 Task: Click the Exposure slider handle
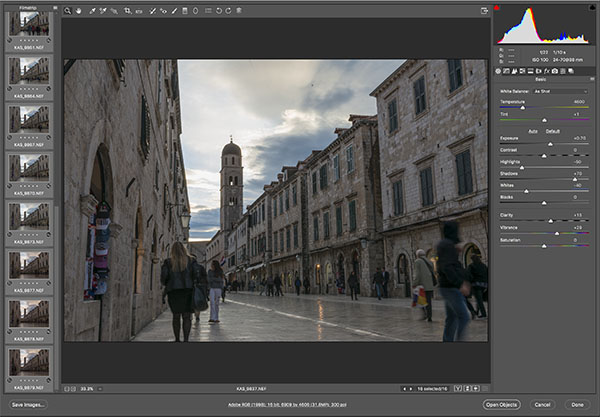(x=550, y=144)
